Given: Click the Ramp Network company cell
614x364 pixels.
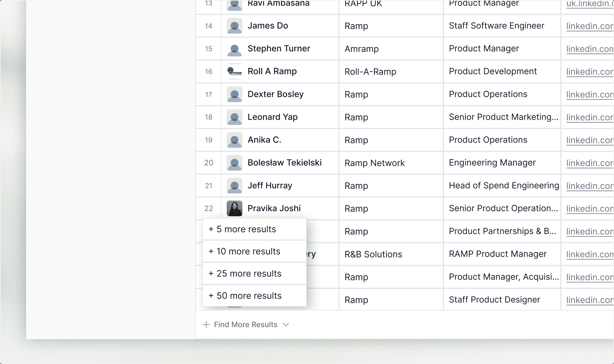Looking at the screenshot, I should [391, 163].
